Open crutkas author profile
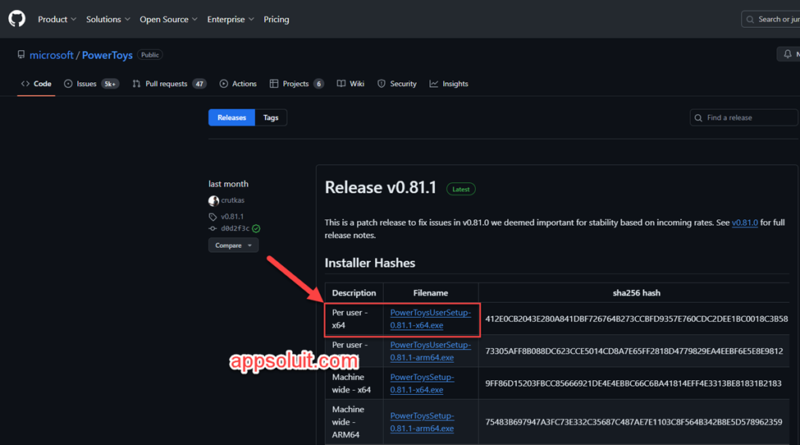 point(233,200)
